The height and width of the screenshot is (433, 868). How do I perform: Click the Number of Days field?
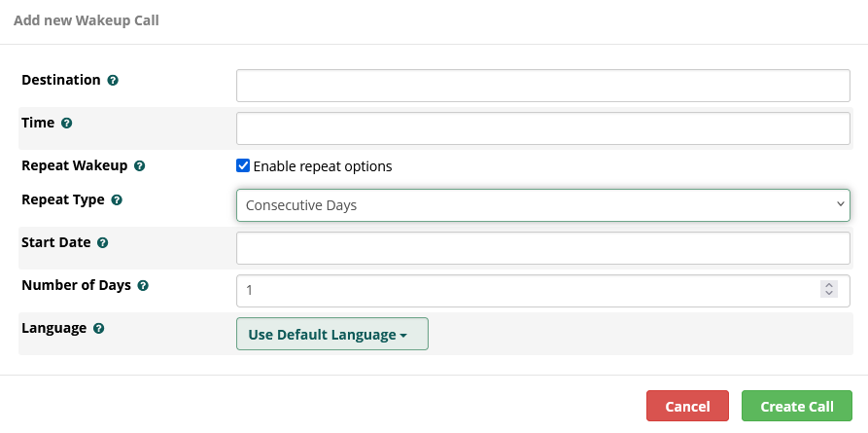[525, 291]
